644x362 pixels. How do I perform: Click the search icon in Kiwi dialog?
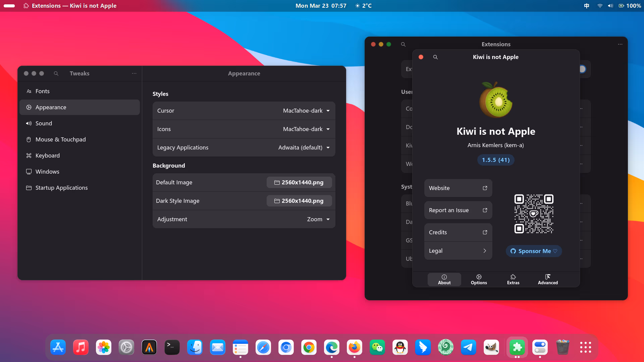coord(435,57)
